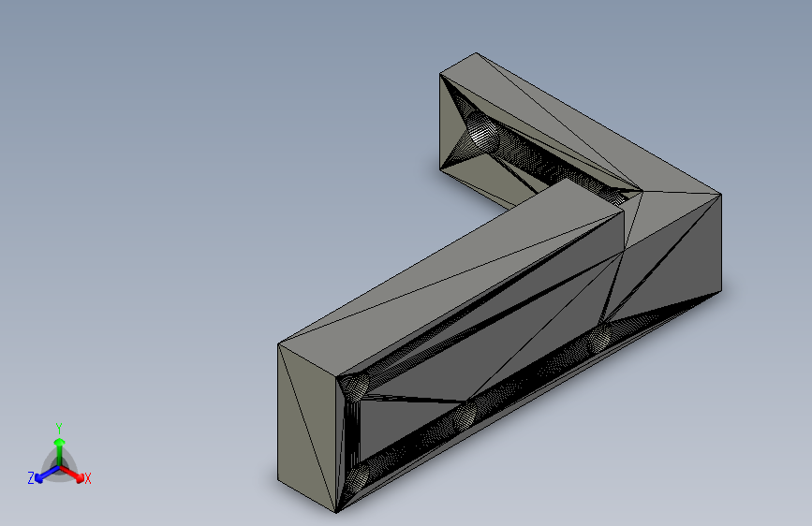Click the blue Z axis arrow of the triad
This screenshot has width=812, height=526.
pyautogui.click(x=47, y=475)
